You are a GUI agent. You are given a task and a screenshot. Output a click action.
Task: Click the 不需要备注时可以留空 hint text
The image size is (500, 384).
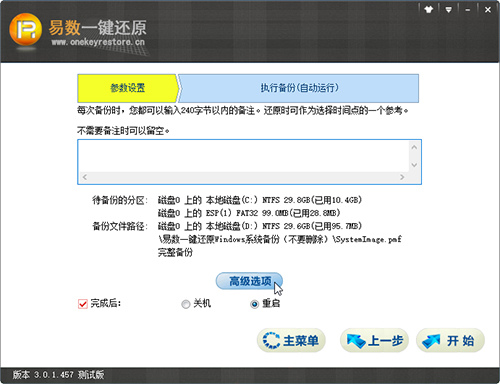click(x=123, y=131)
